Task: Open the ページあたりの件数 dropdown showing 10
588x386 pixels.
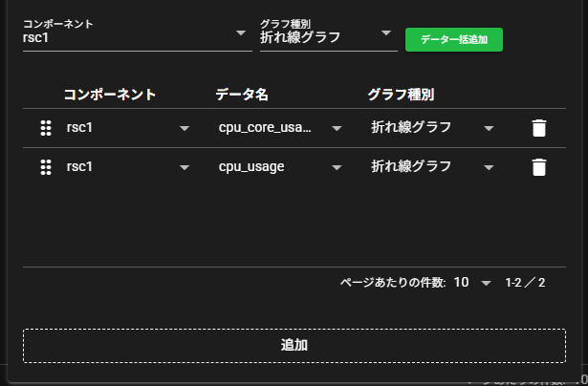Action: (472, 283)
